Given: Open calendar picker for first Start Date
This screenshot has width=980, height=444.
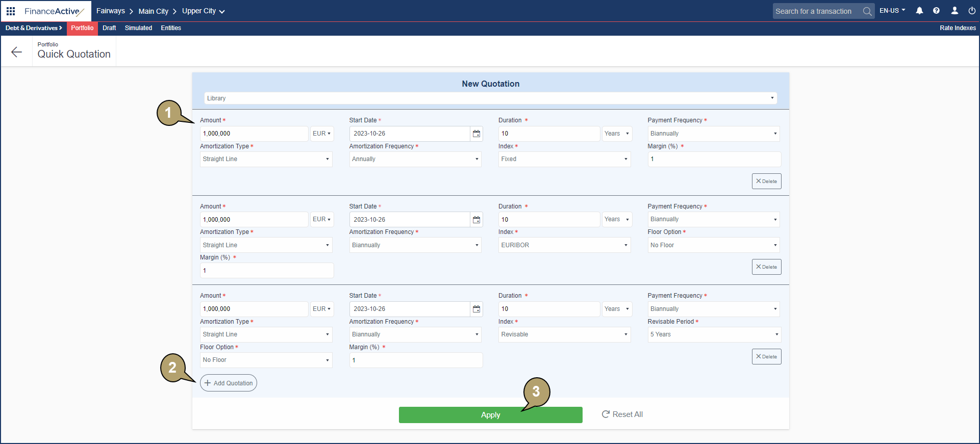Looking at the screenshot, I should [476, 134].
